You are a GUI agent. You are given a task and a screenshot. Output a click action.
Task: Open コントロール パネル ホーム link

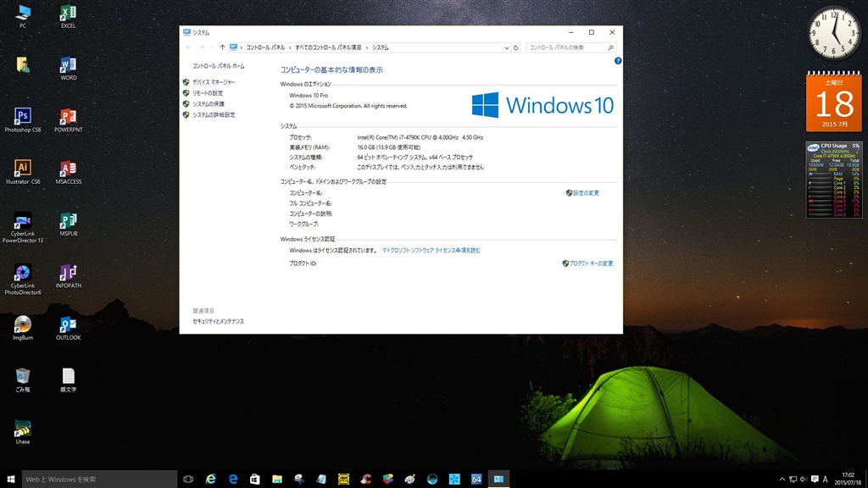pyautogui.click(x=218, y=66)
